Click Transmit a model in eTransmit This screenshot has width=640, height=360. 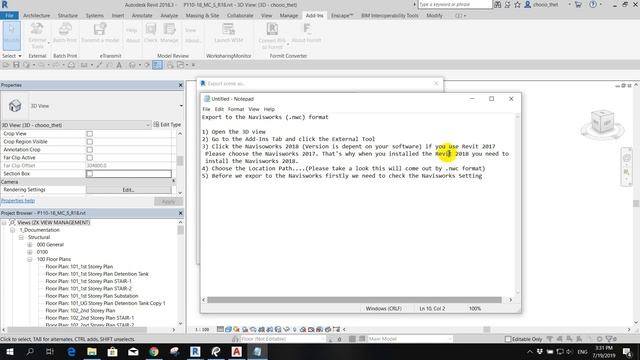tap(100, 33)
